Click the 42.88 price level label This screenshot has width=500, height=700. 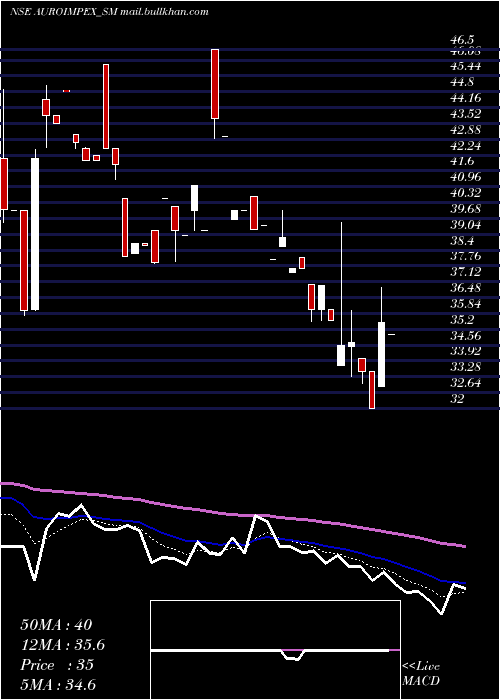466,129
